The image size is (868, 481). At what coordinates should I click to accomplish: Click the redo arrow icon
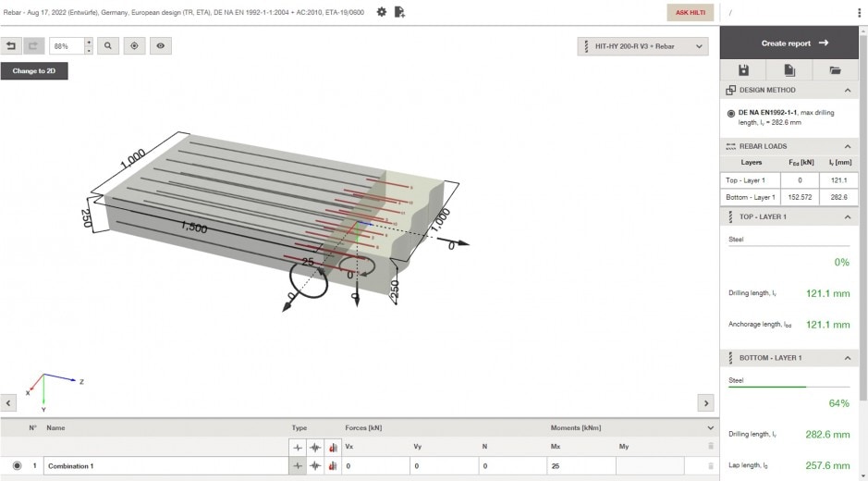33,46
